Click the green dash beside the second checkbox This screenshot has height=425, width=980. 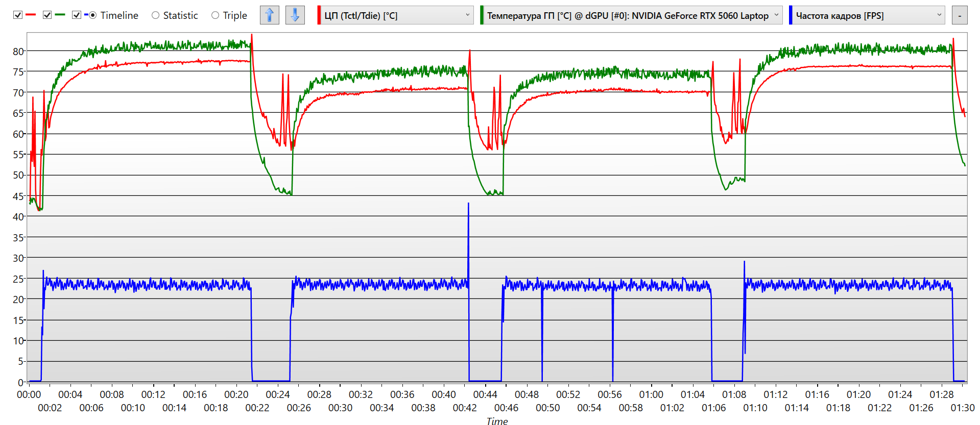(x=60, y=15)
